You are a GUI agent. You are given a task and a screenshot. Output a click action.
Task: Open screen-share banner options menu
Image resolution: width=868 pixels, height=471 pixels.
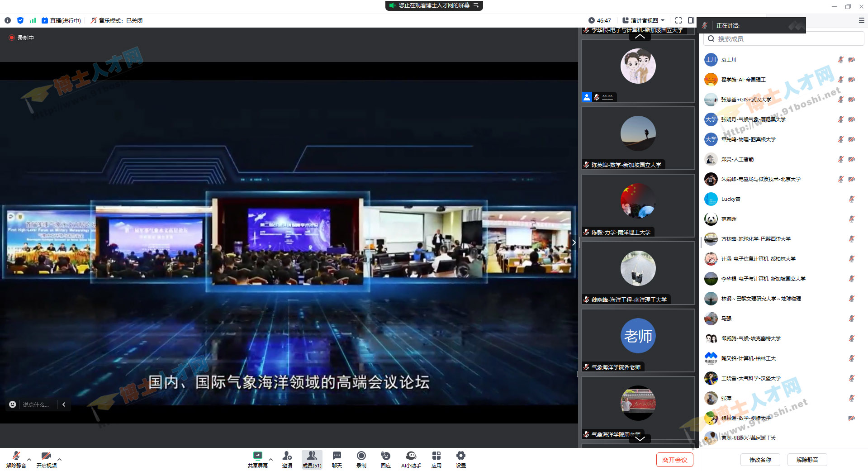(476, 5)
